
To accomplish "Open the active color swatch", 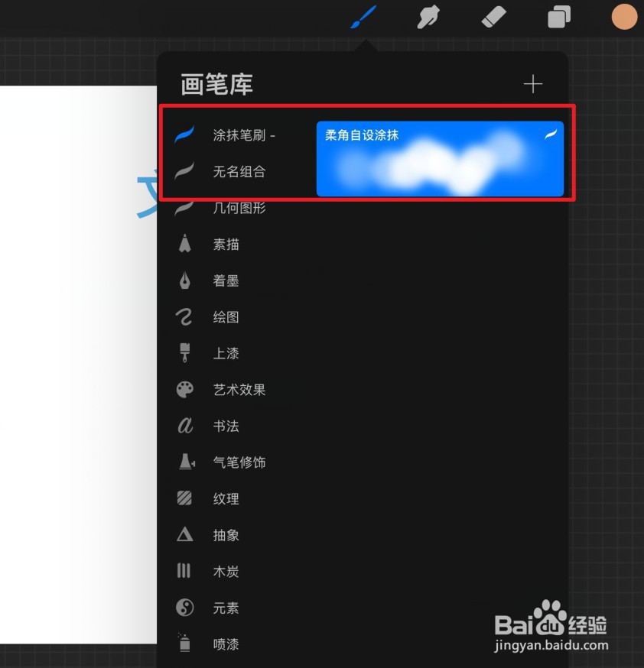I will point(625,17).
